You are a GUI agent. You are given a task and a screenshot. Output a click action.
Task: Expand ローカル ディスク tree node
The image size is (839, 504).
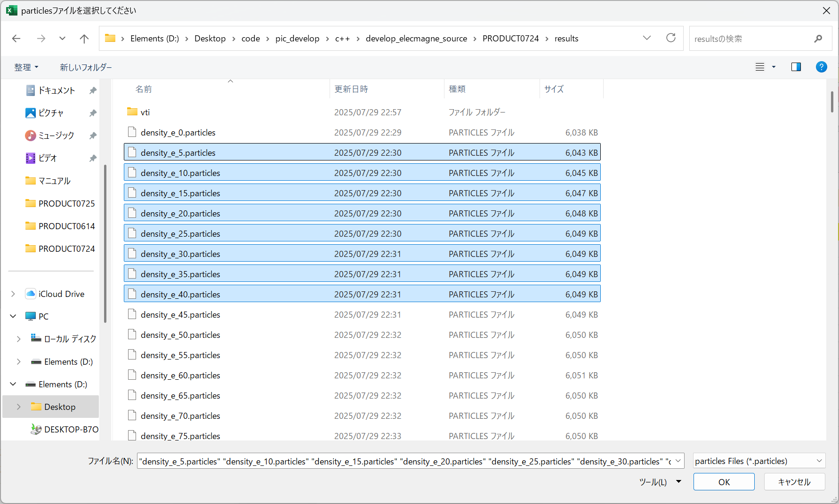(x=19, y=339)
